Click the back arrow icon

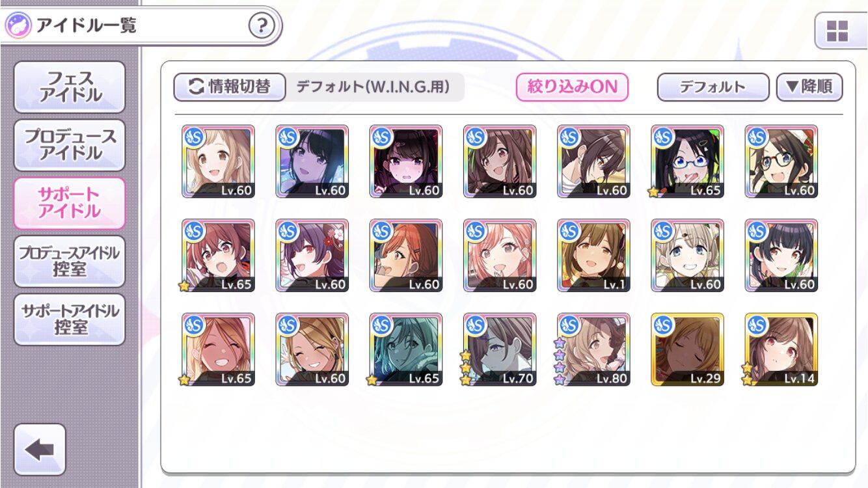click(x=40, y=450)
